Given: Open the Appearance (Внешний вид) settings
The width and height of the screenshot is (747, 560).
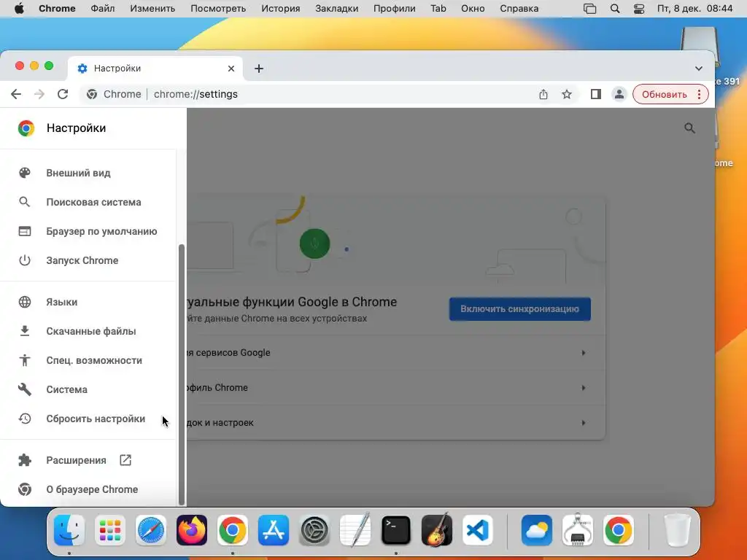Looking at the screenshot, I should (x=88, y=173).
